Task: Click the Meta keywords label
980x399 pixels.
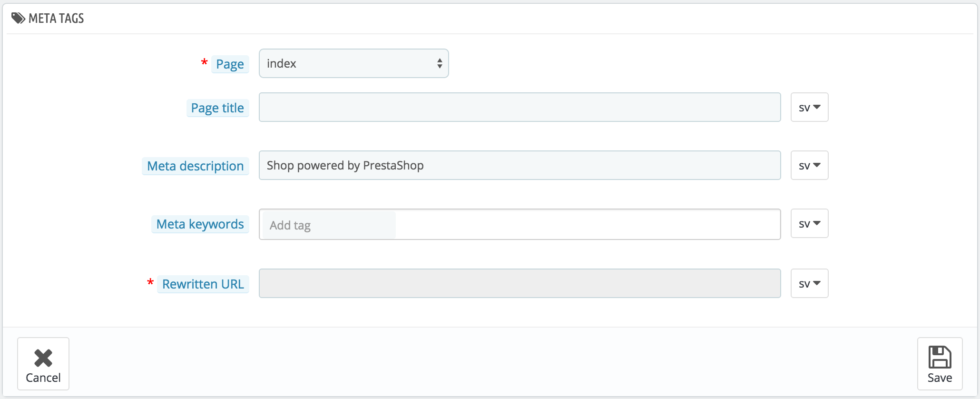Action: pyautogui.click(x=200, y=224)
